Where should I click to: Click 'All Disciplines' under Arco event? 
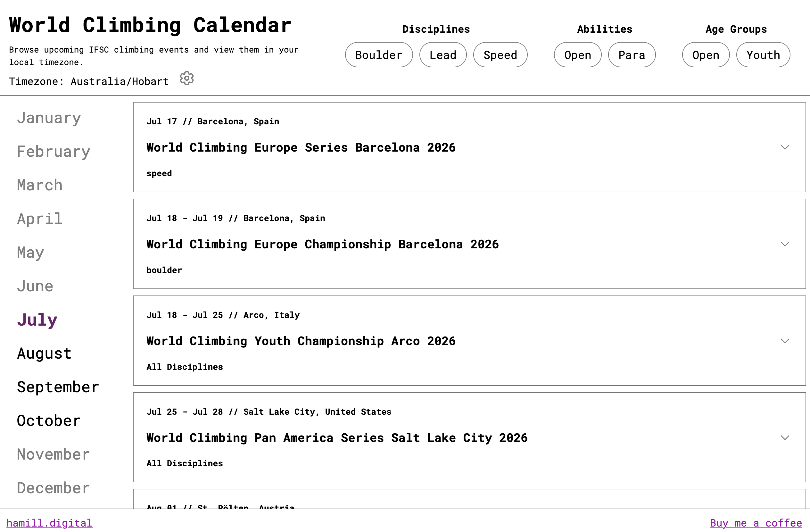coord(185,367)
